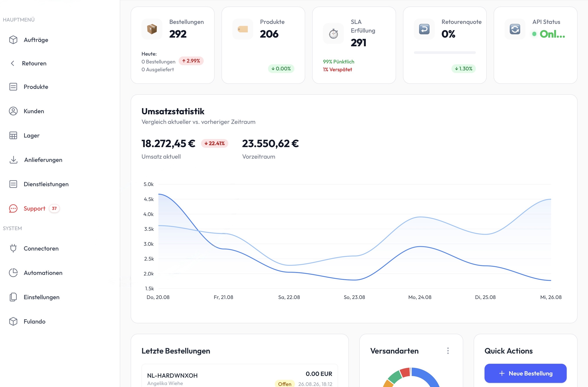Click the Online API status text
Viewport: 588px width, 387px height.
tap(552, 34)
